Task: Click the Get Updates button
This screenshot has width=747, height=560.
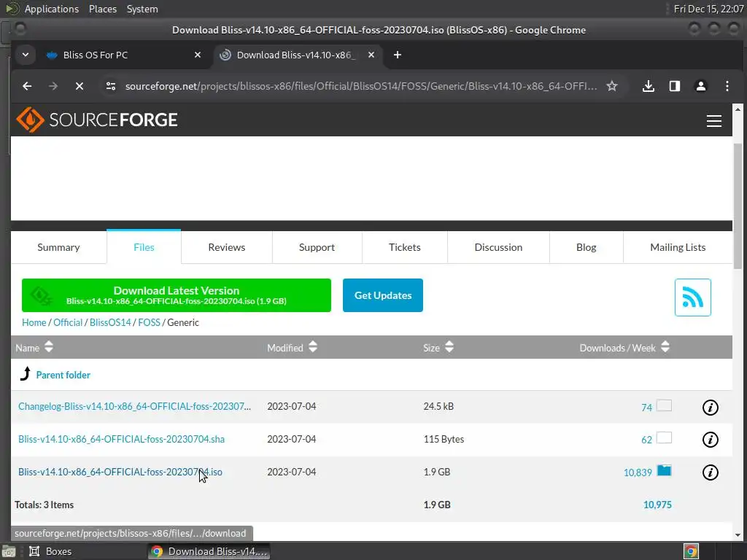Action: (382, 295)
